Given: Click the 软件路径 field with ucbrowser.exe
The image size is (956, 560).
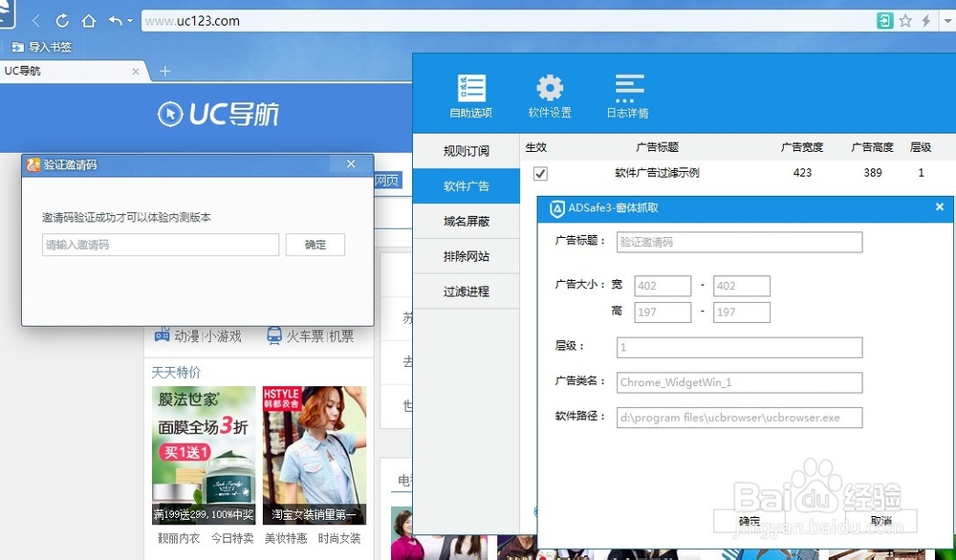Looking at the screenshot, I should pyautogui.click(x=740, y=418).
